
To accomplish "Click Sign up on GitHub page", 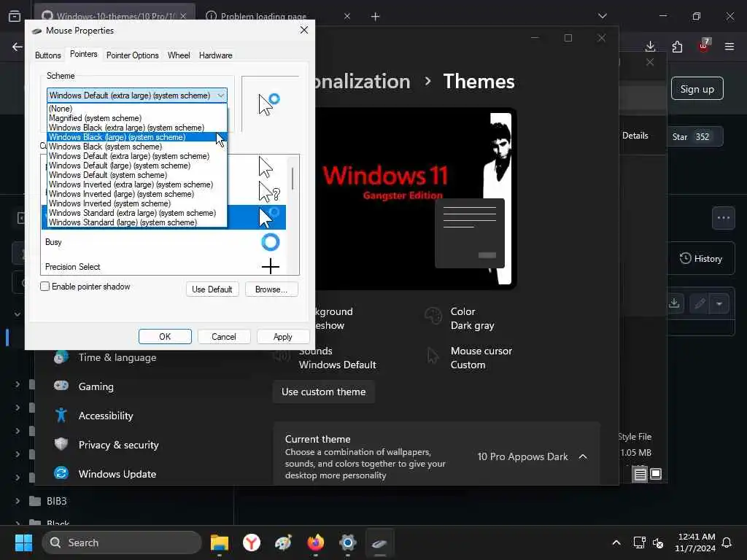I will click(x=697, y=89).
